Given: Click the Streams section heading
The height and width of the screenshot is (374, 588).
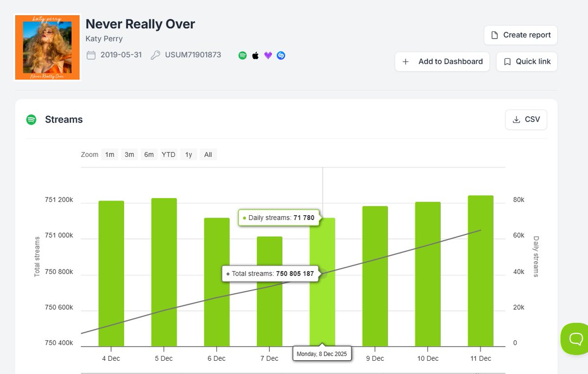Looking at the screenshot, I should pyautogui.click(x=64, y=120).
